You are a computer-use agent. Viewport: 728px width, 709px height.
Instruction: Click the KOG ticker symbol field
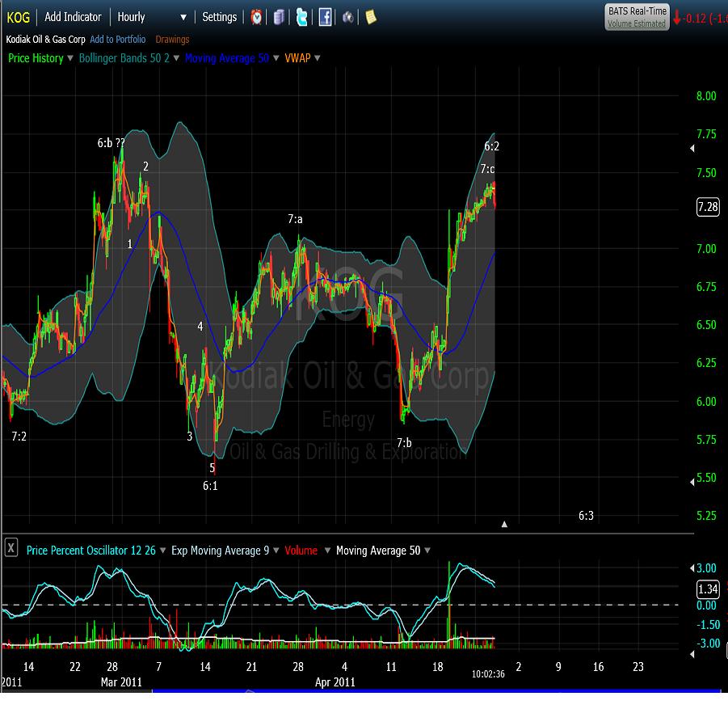pyautogui.click(x=19, y=17)
